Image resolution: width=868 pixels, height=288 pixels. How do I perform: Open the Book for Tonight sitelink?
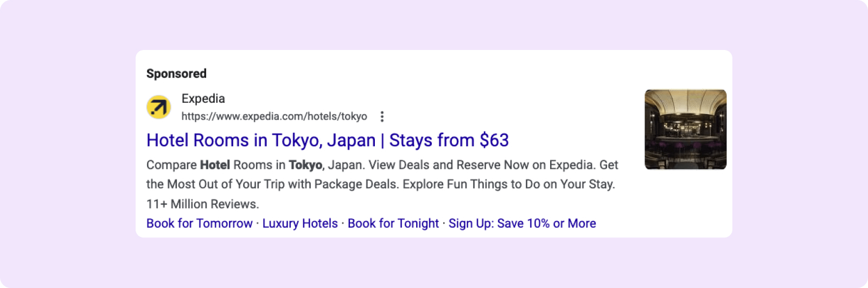[x=393, y=223]
